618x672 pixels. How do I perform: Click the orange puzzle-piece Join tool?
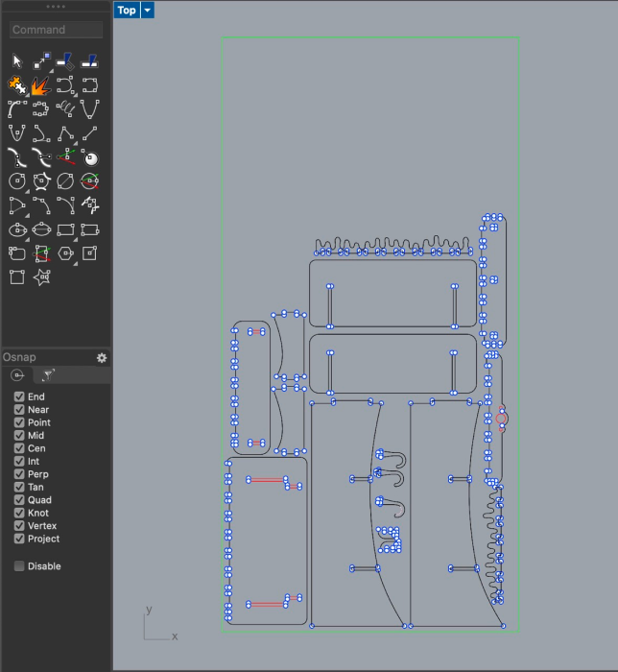click(x=16, y=86)
